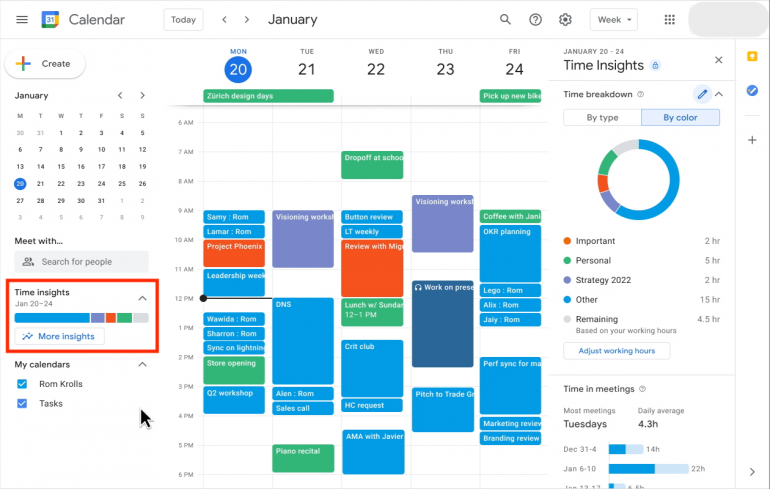The image size is (770, 489).
Task: Open Google Keep in side panel
Action: tap(752, 56)
